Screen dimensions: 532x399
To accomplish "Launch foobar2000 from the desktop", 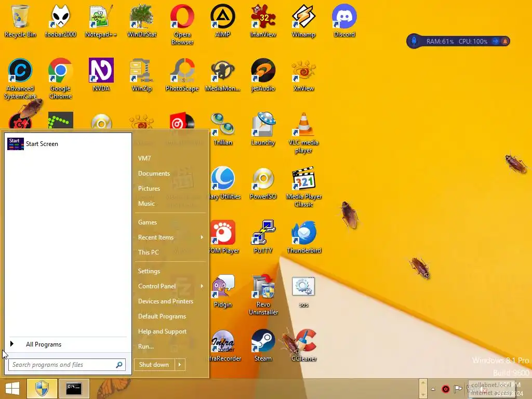I will 60,21.
